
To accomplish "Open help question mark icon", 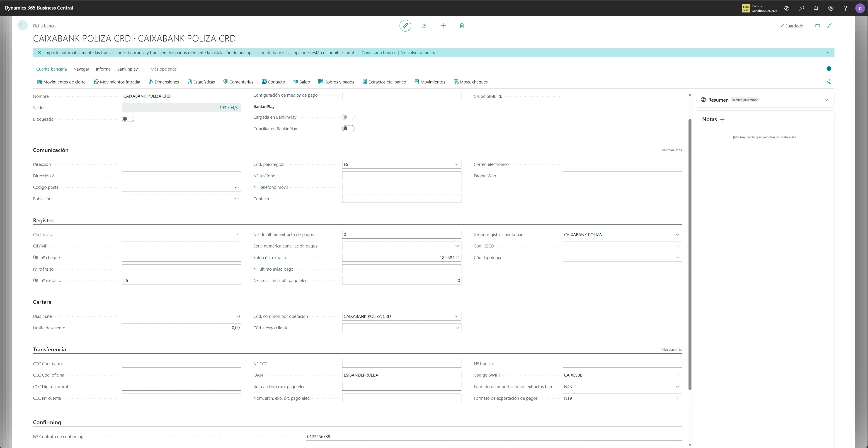I will pos(845,8).
